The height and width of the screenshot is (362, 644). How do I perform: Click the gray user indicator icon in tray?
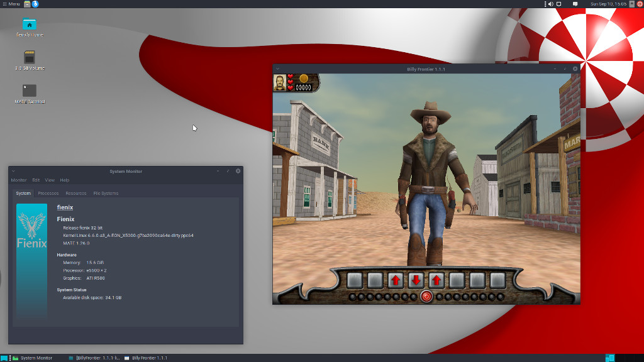(x=631, y=4)
